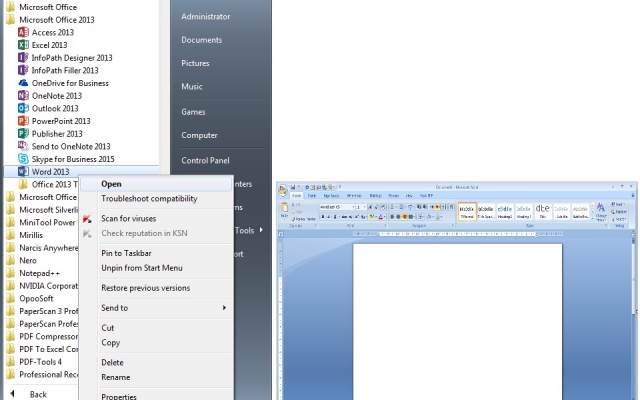Screen dimensions: 640x400
Task: Open Send to OneNote 2013
Action: (64, 146)
